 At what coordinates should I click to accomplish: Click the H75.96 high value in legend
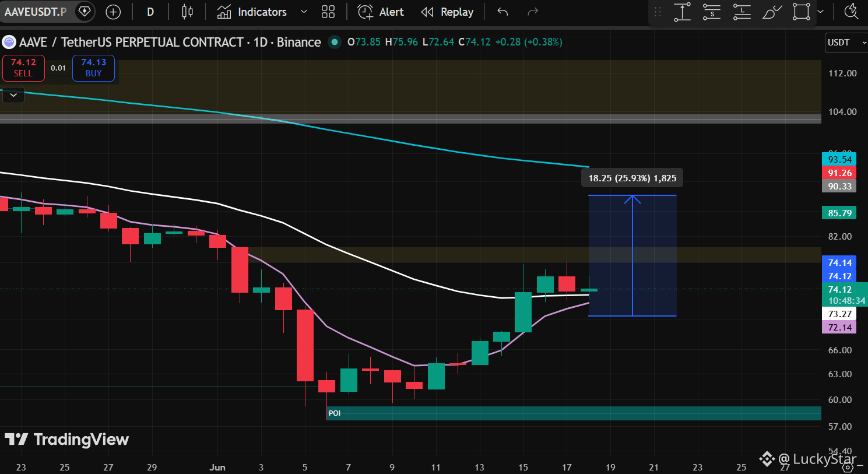(402, 42)
